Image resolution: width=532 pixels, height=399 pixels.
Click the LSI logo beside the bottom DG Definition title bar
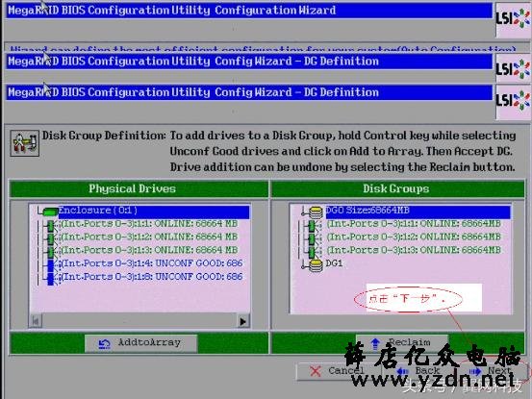click(x=513, y=101)
